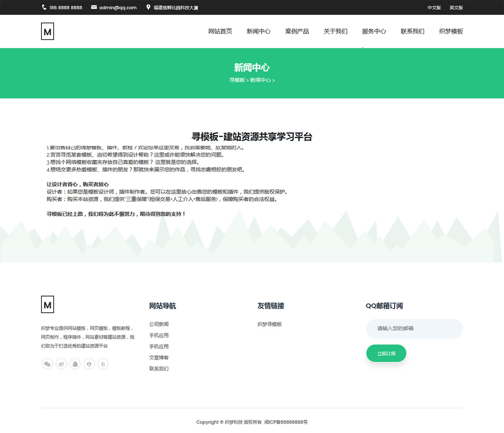Open the Weibo social icon
This screenshot has width=504, height=433.
tap(61, 364)
